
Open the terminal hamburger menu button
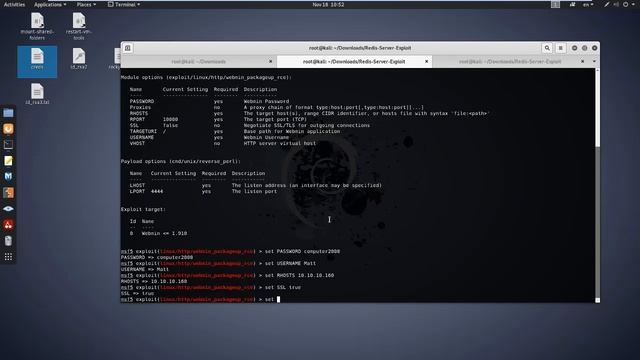coord(560,48)
